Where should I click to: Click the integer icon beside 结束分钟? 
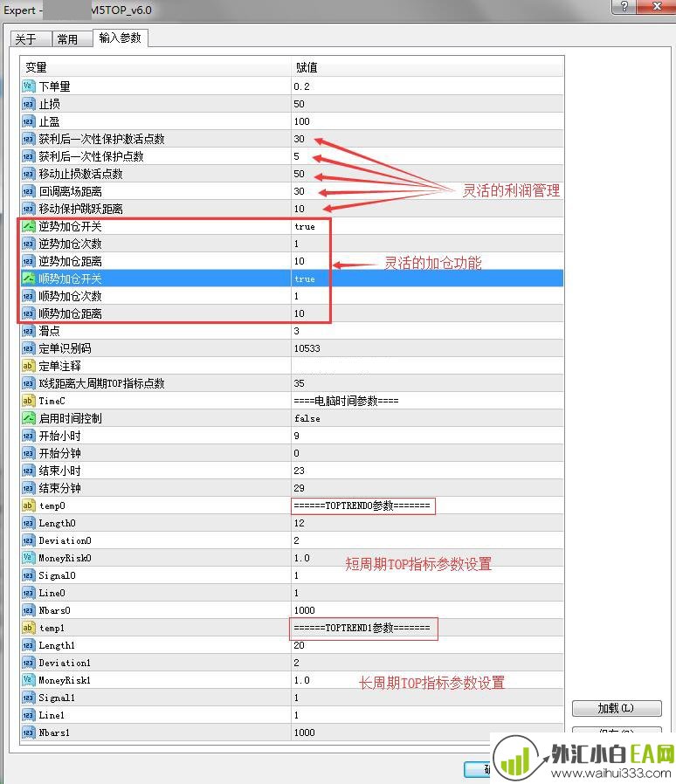29,488
